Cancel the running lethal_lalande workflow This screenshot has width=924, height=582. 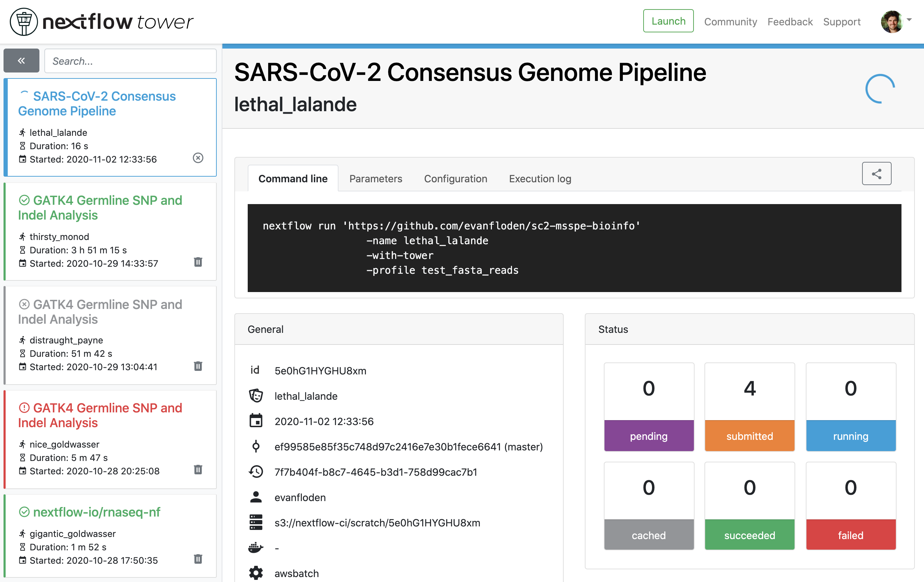(198, 158)
